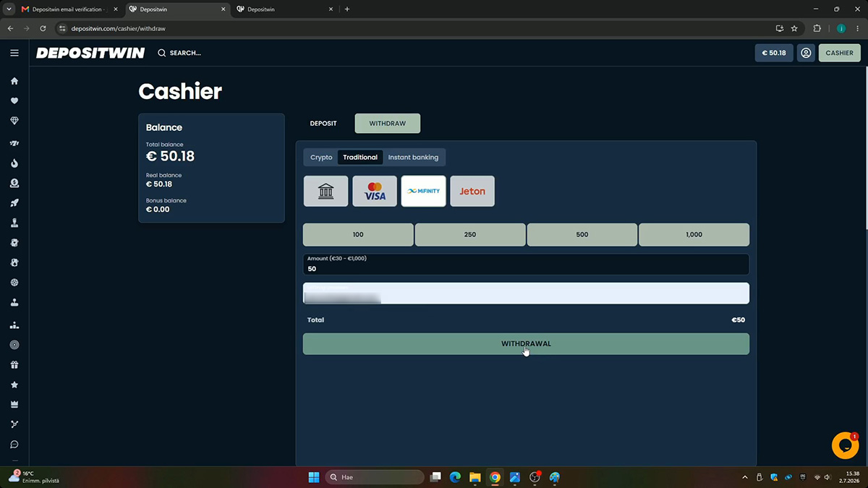
Task: Click the flame icon in the sidebar
Action: coord(14,163)
